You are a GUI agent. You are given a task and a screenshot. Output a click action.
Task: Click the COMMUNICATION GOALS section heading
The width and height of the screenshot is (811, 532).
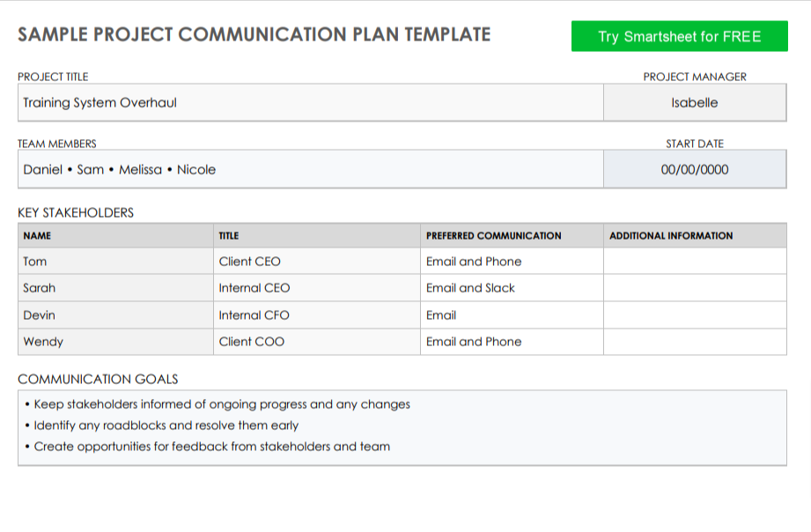97,381
